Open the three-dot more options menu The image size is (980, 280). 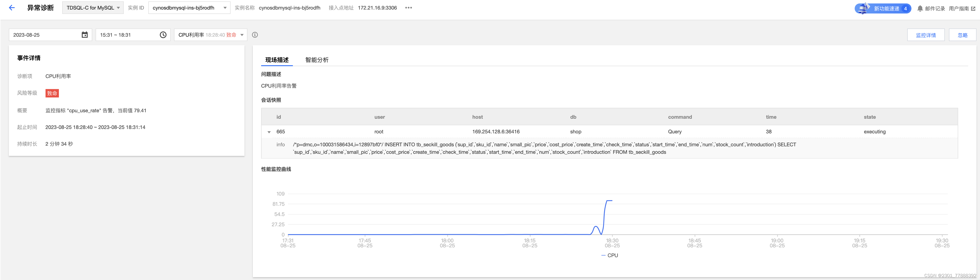(x=408, y=8)
